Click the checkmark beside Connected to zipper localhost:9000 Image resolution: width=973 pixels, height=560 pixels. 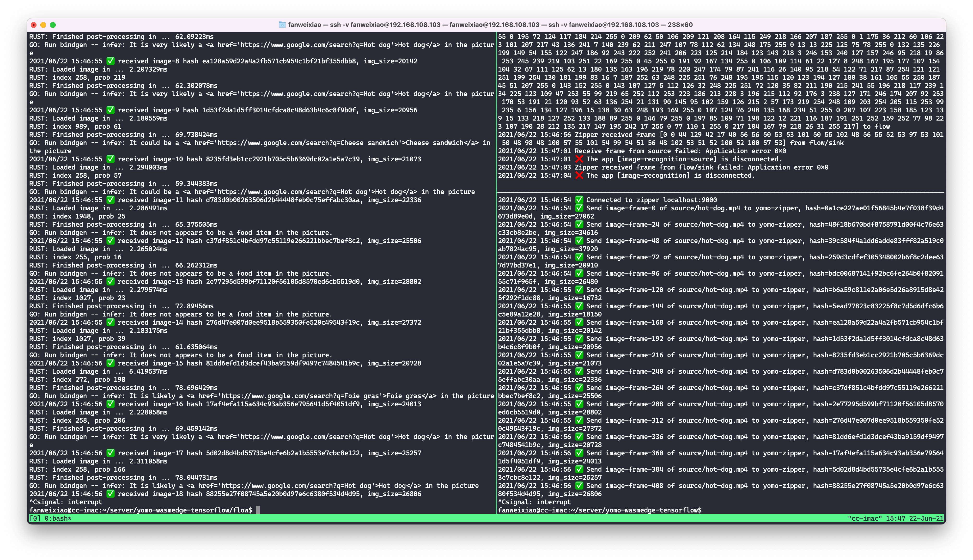point(579,200)
